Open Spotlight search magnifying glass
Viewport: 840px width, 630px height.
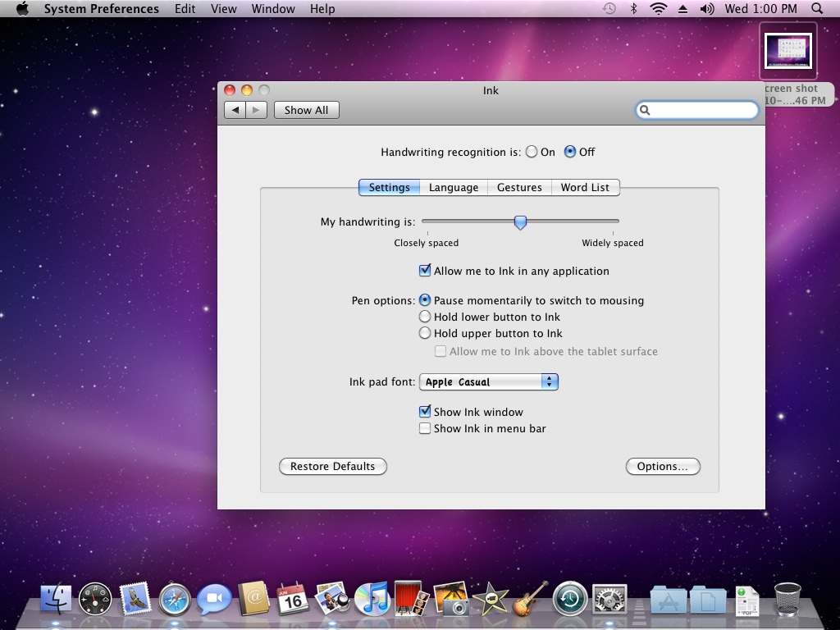point(817,8)
